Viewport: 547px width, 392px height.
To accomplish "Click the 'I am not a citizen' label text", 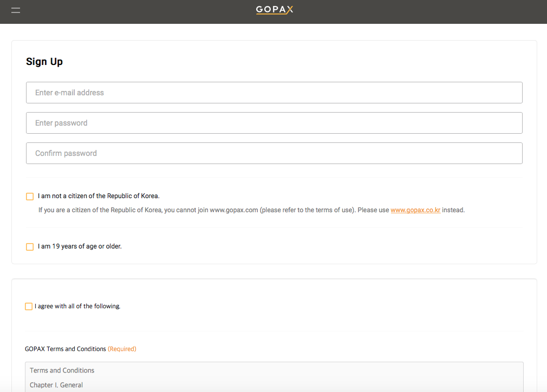I will tap(99, 196).
